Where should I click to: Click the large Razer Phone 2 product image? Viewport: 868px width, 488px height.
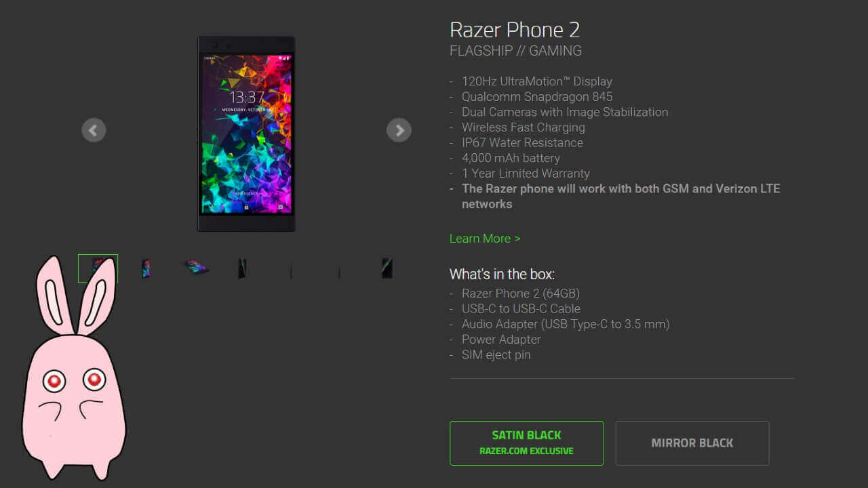pos(246,134)
